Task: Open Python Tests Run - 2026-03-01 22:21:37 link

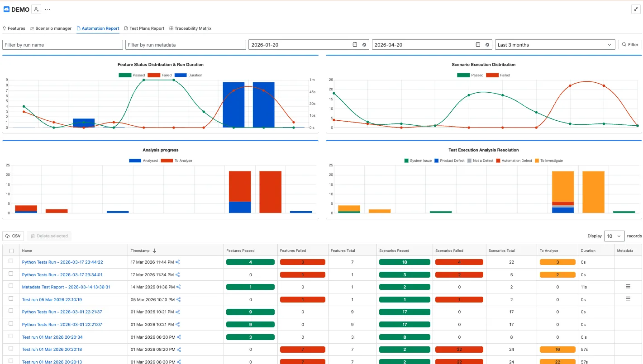Action: point(62,312)
